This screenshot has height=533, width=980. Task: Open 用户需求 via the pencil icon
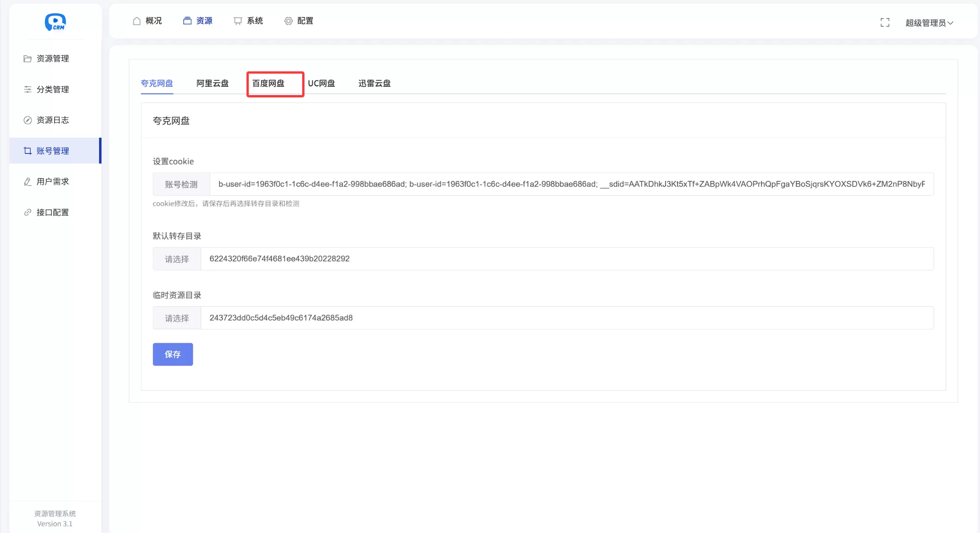click(27, 181)
